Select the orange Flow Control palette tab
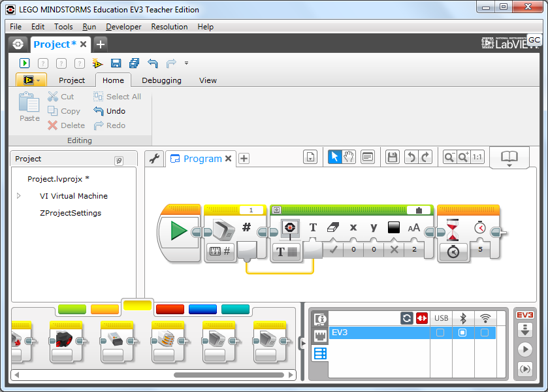The image size is (548, 392). pos(105,309)
